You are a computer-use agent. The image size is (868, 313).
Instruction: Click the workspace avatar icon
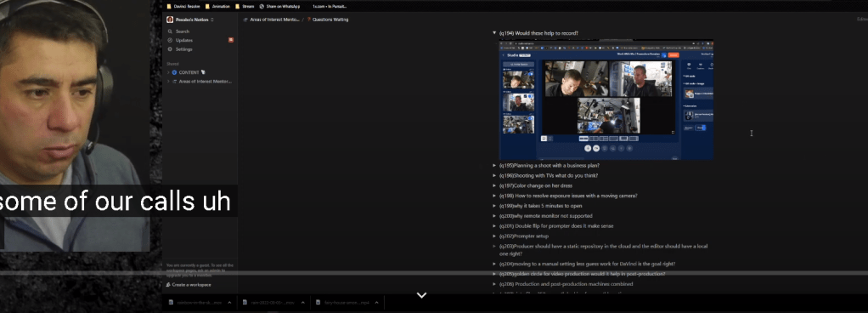pos(170,20)
